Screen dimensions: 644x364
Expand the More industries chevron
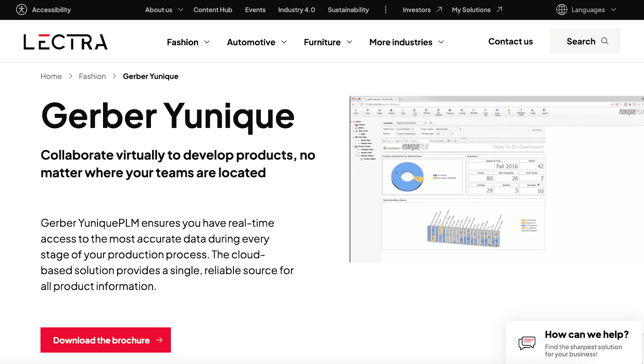(441, 42)
